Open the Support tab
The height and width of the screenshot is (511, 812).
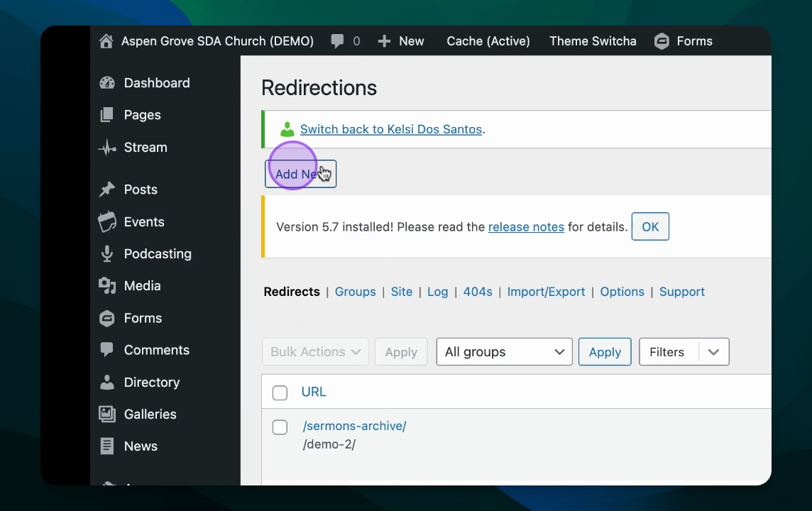click(681, 292)
